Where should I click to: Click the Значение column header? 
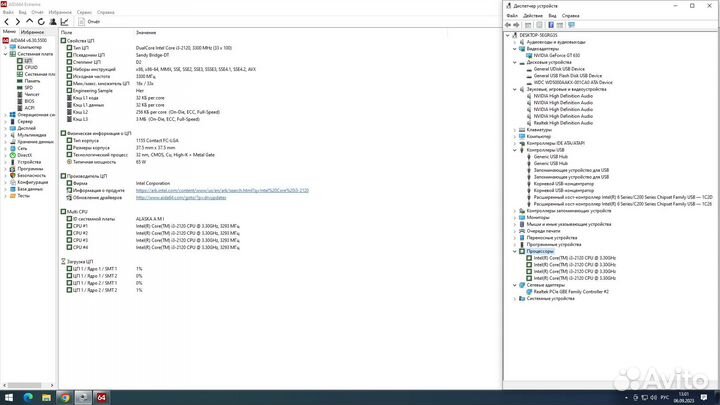coord(146,33)
